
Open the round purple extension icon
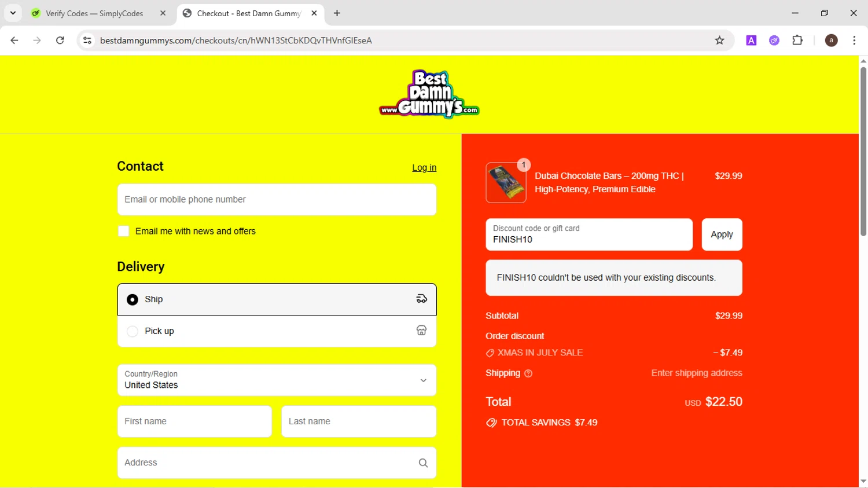click(774, 41)
